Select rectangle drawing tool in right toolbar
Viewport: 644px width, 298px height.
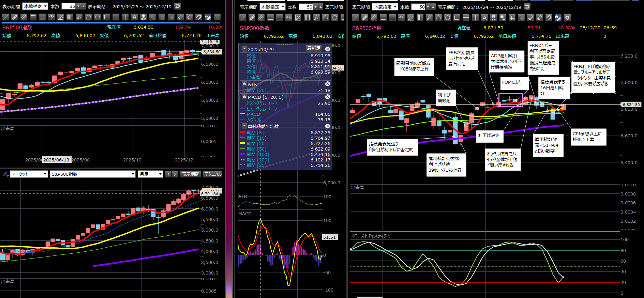tap(457, 18)
